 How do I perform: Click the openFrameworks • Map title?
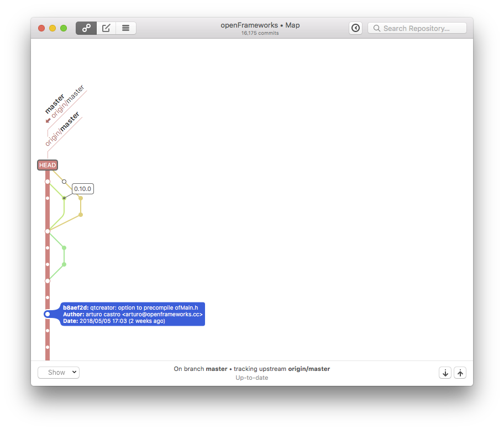[260, 25]
